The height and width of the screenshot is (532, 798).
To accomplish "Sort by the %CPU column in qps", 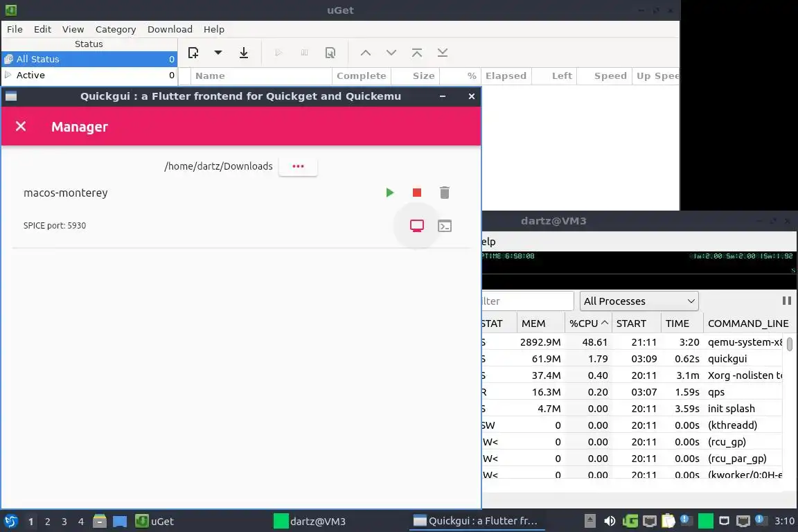I will point(588,323).
